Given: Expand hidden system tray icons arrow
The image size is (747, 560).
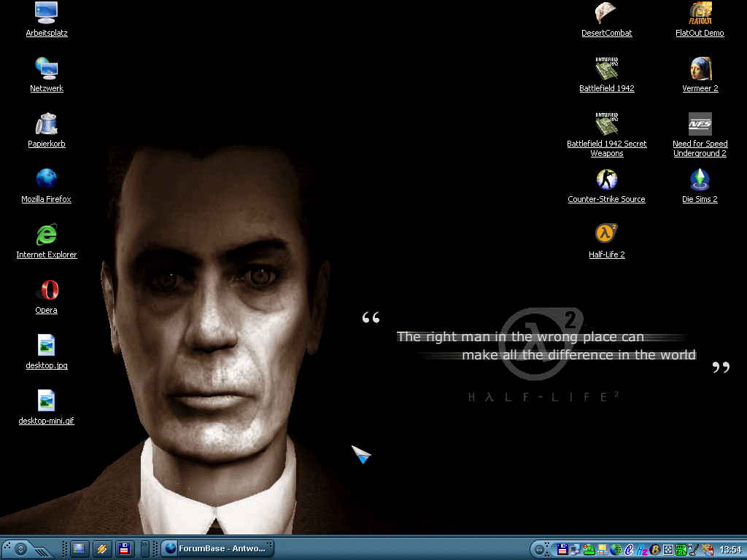Looking at the screenshot, I should coord(540,549).
